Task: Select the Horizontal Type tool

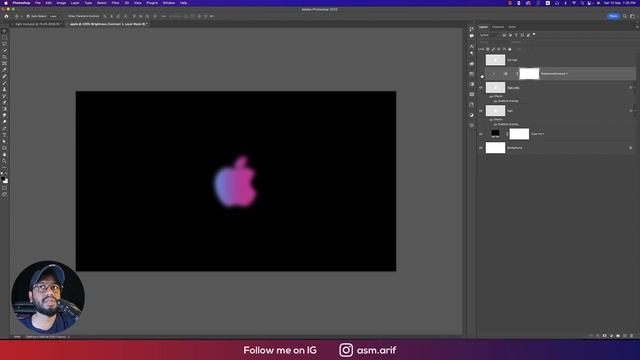Action: (4, 135)
